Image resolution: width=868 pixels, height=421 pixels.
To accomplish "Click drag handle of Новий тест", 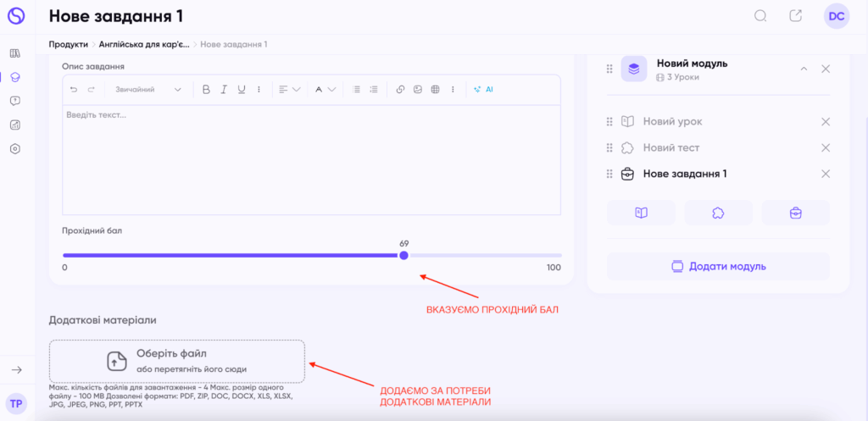I will tap(609, 147).
